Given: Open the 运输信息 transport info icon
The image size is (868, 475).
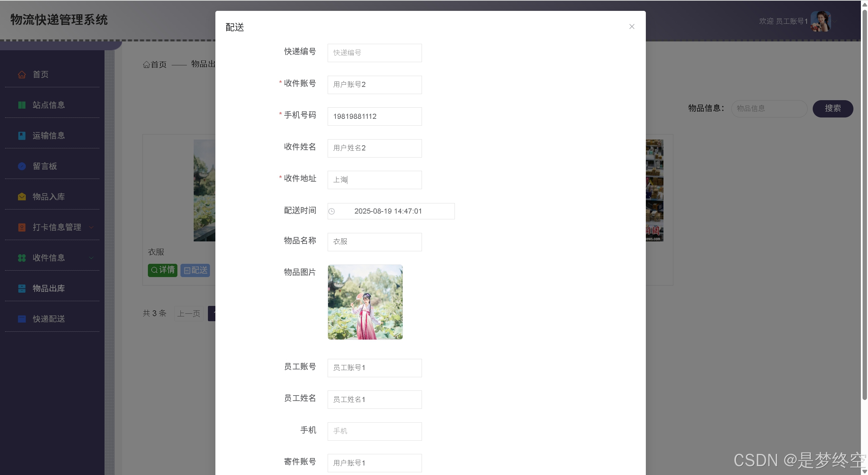Looking at the screenshot, I should 22,135.
